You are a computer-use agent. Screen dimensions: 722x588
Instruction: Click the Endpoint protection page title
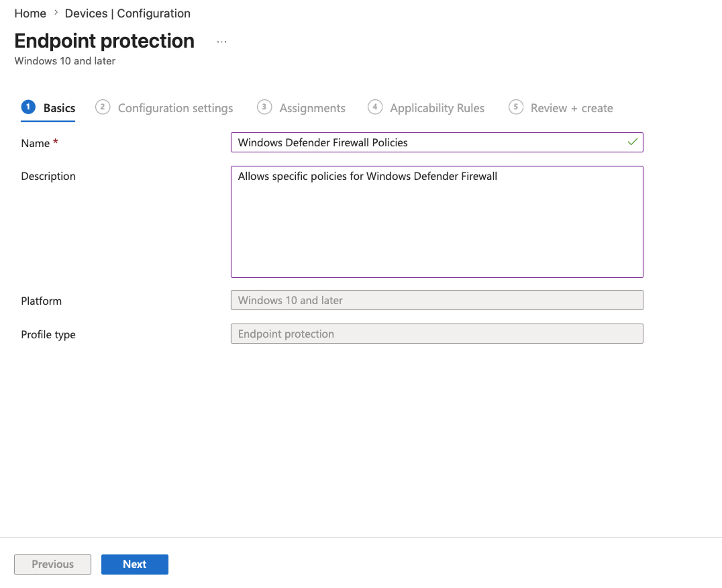coord(105,41)
